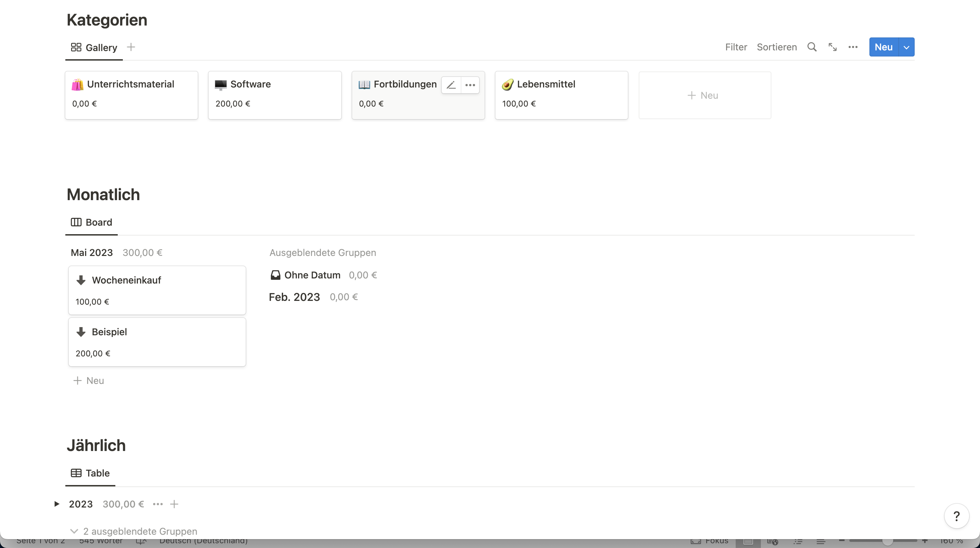Open the Wocheneinkauf board card
Viewport: 980px width, 548px height.
(157, 290)
